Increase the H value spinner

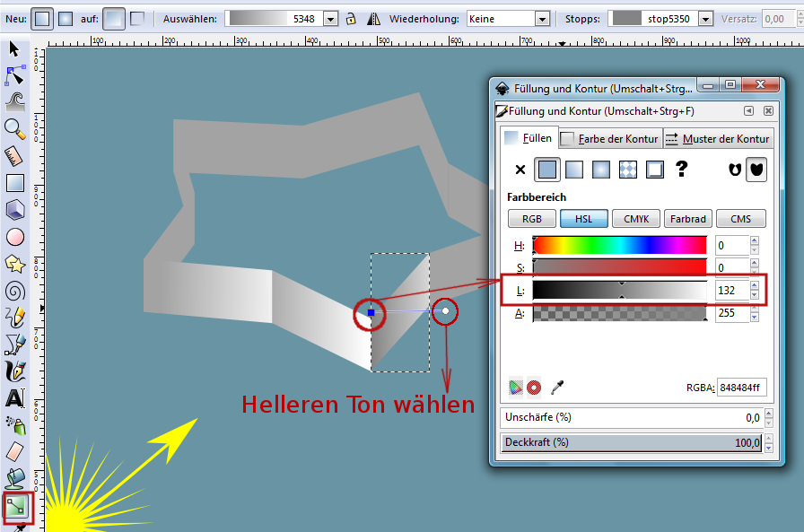point(755,241)
